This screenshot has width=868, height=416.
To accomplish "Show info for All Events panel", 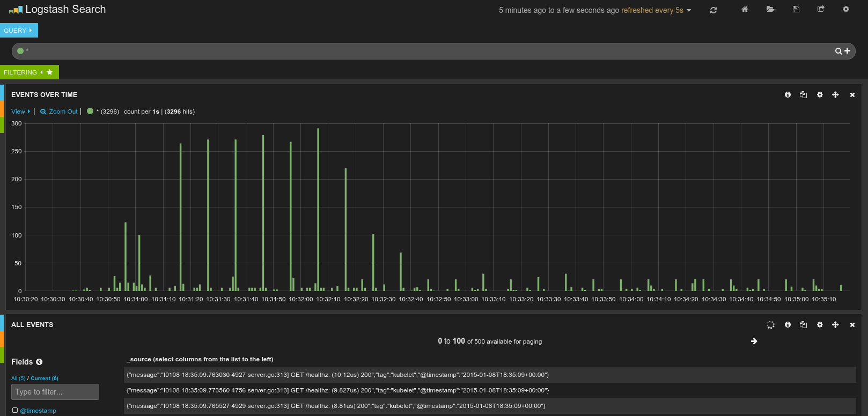I will pyautogui.click(x=788, y=325).
